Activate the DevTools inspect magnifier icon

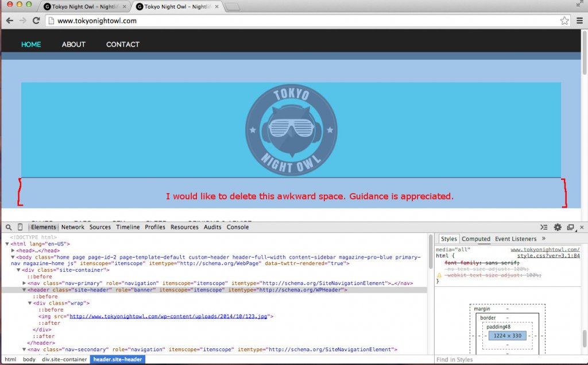coord(9,227)
